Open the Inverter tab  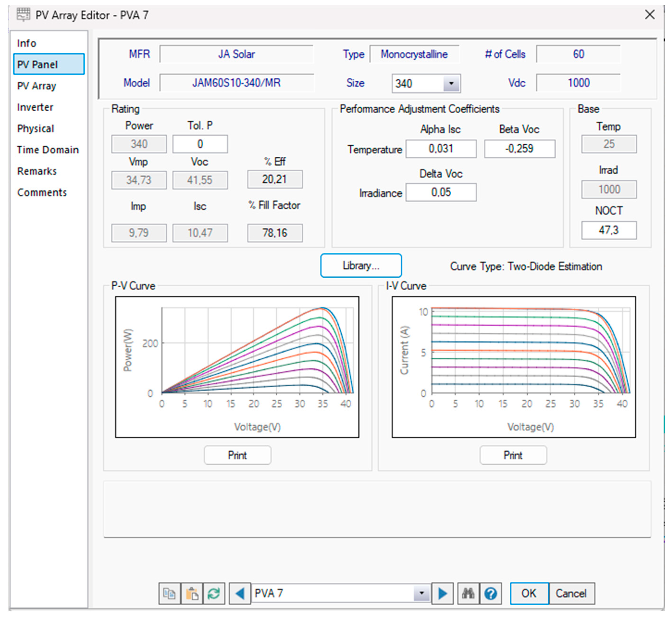pos(35,107)
